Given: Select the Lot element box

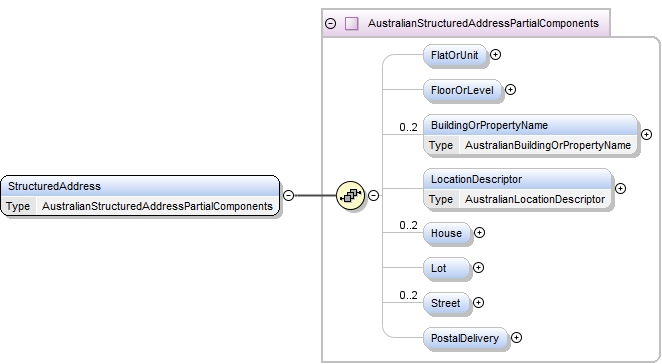Looking at the screenshot, I should click(x=446, y=268).
